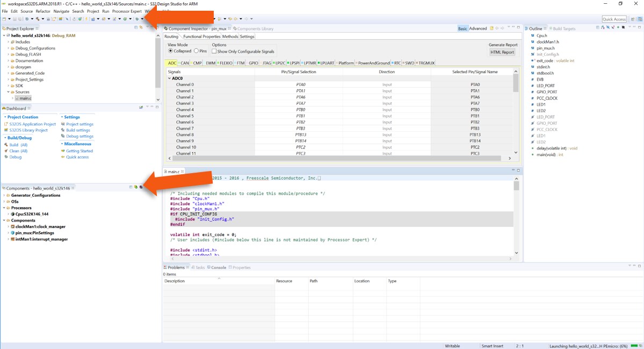Click the Collapse All icon in Project Explorer
The image size is (644, 349).
[136, 27]
